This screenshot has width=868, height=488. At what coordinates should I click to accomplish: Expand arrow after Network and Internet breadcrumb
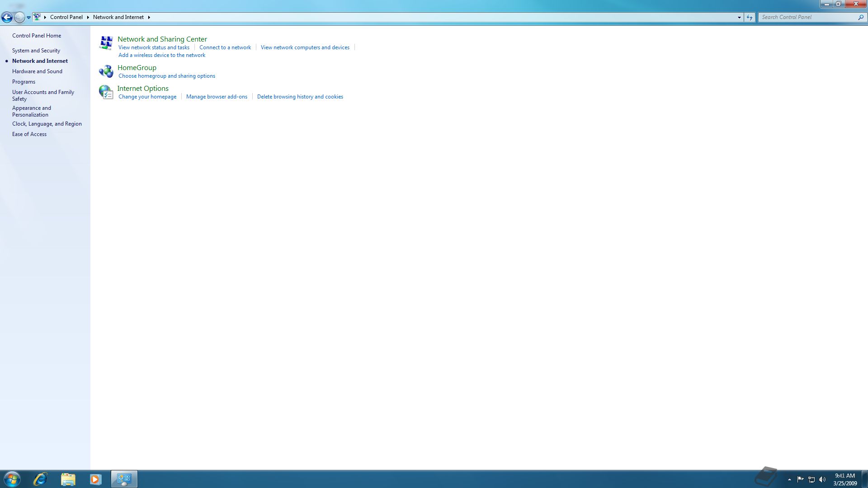point(149,17)
